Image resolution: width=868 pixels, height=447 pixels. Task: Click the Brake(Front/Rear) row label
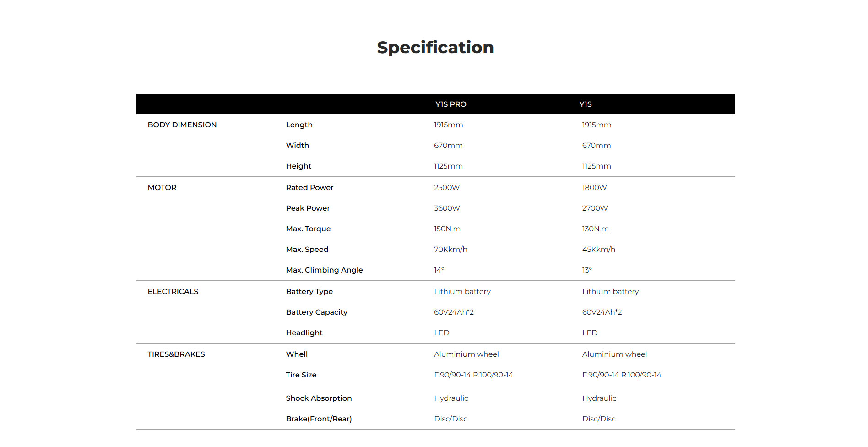319,419
